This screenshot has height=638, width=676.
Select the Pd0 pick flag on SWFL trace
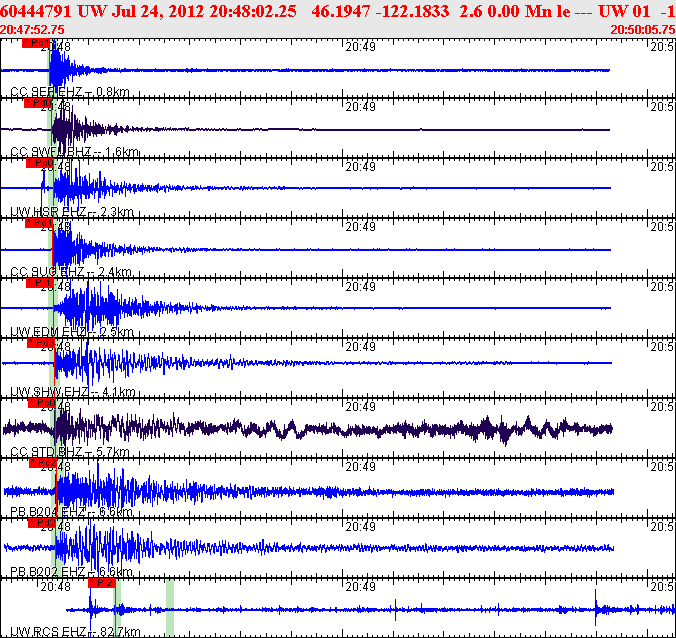click(37, 102)
